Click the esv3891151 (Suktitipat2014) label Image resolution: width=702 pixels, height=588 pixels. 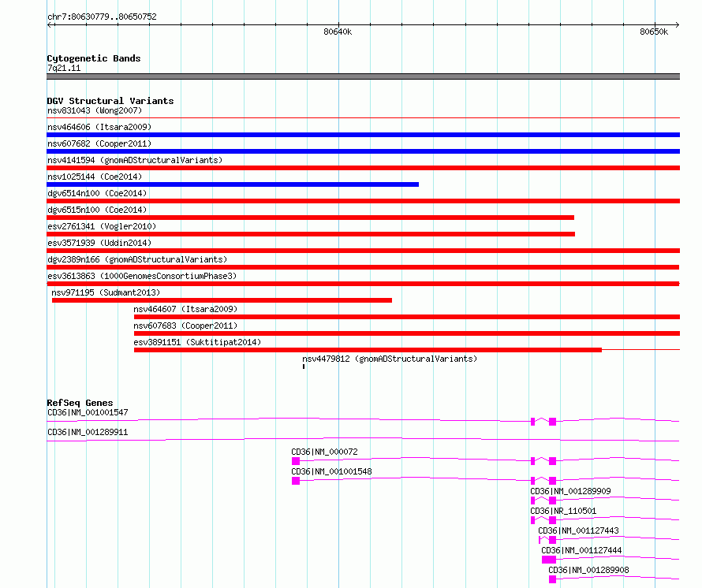point(197,342)
